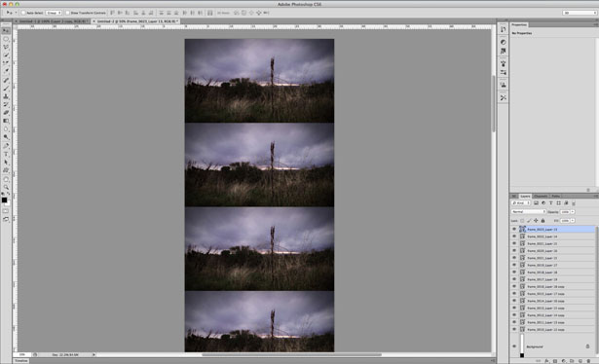Select the Gradient tool

pos(6,121)
